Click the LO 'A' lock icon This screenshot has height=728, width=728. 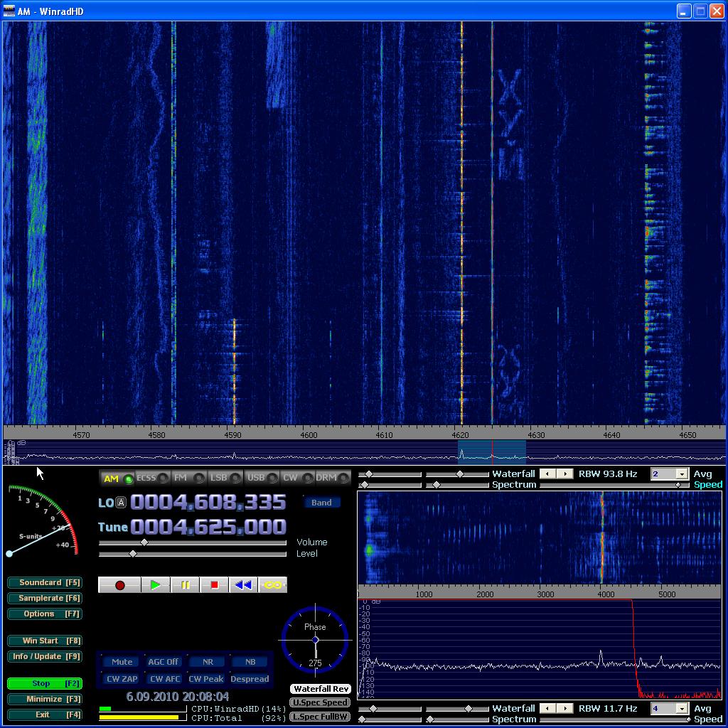[x=121, y=503]
